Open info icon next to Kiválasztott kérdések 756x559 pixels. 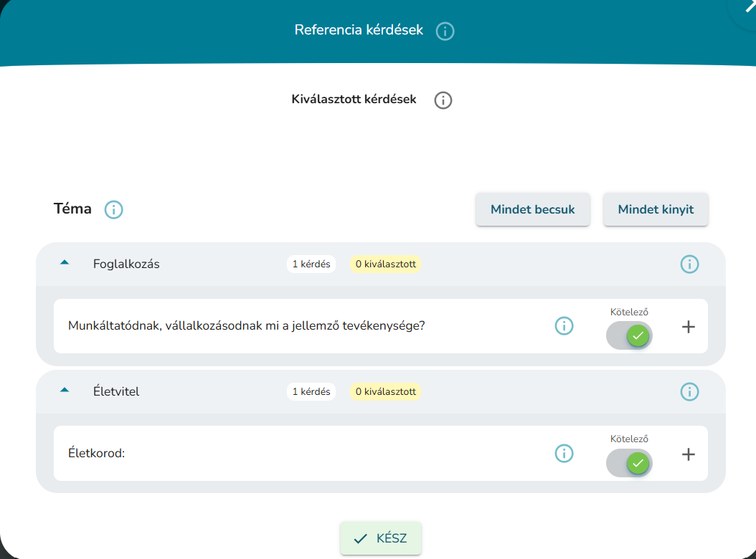coord(443,100)
